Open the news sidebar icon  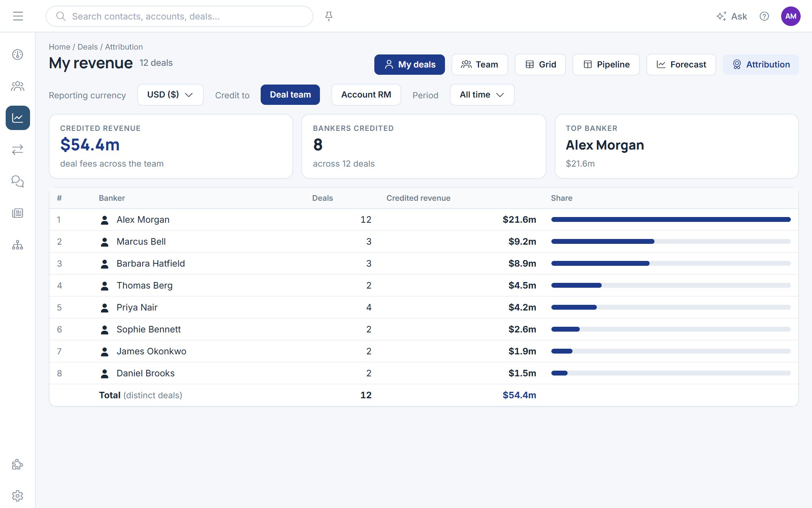click(x=17, y=213)
